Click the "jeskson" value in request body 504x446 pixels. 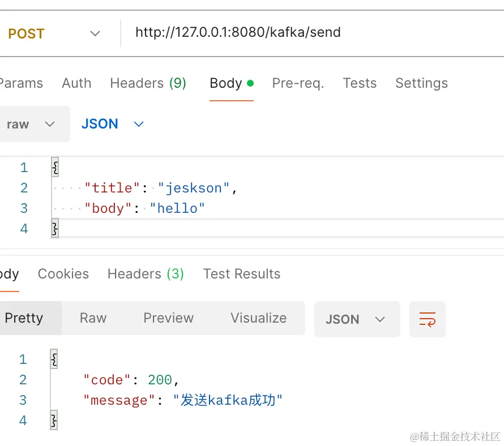point(194,188)
